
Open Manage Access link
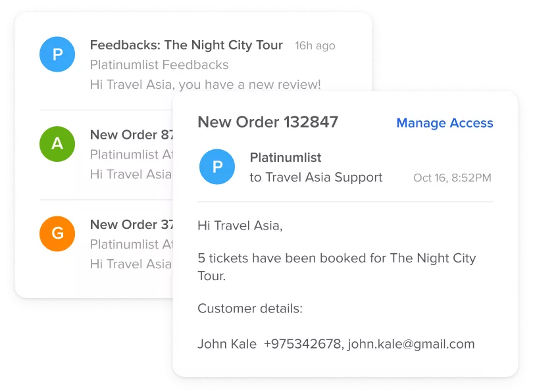coord(444,123)
